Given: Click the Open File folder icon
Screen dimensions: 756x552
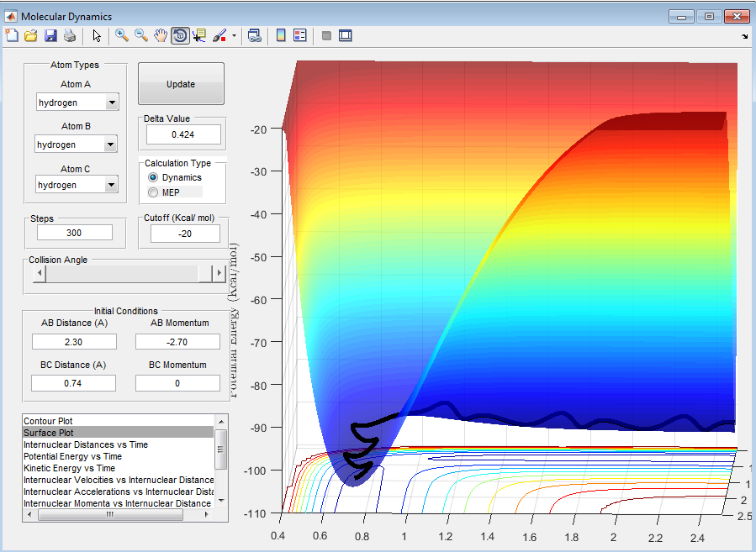Looking at the screenshot, I should pos(30,35).
